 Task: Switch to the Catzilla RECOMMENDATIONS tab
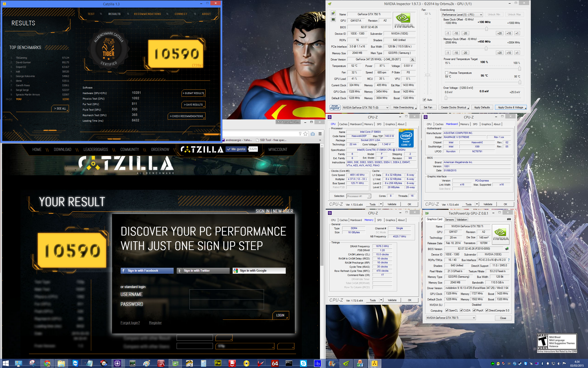click(147, 14)
